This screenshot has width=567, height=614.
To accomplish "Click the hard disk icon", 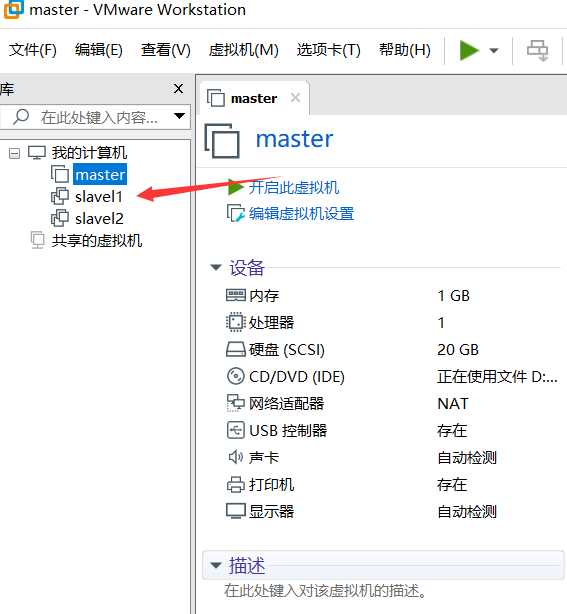I will pyautogui.click(x=236, y=349).
